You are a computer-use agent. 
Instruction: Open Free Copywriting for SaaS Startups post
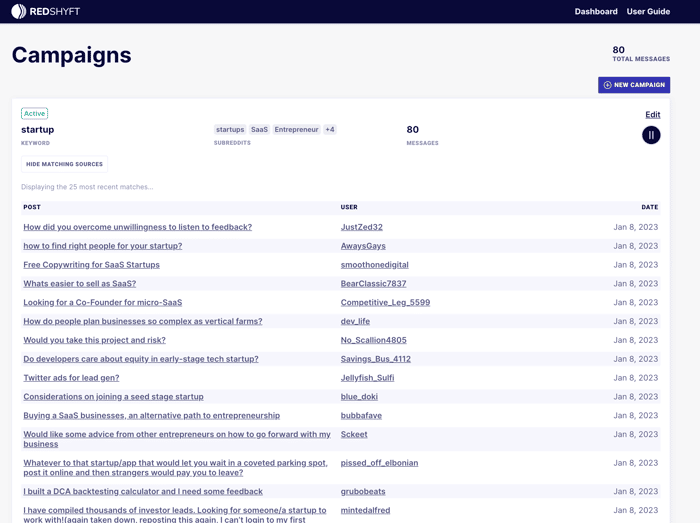coord(92,265)
